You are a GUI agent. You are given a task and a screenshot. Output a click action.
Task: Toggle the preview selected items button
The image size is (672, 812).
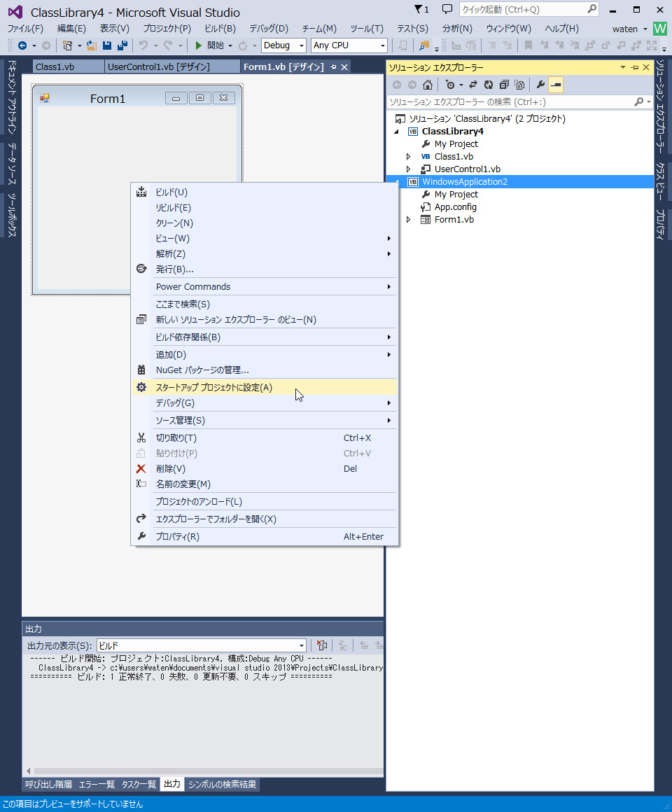tap(556, 85)
